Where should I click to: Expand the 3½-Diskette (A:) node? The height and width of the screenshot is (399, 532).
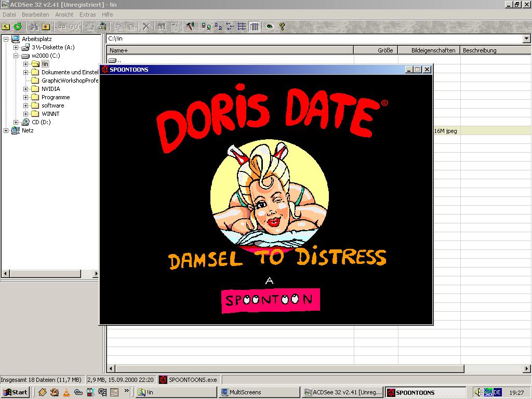pos(16,47)
